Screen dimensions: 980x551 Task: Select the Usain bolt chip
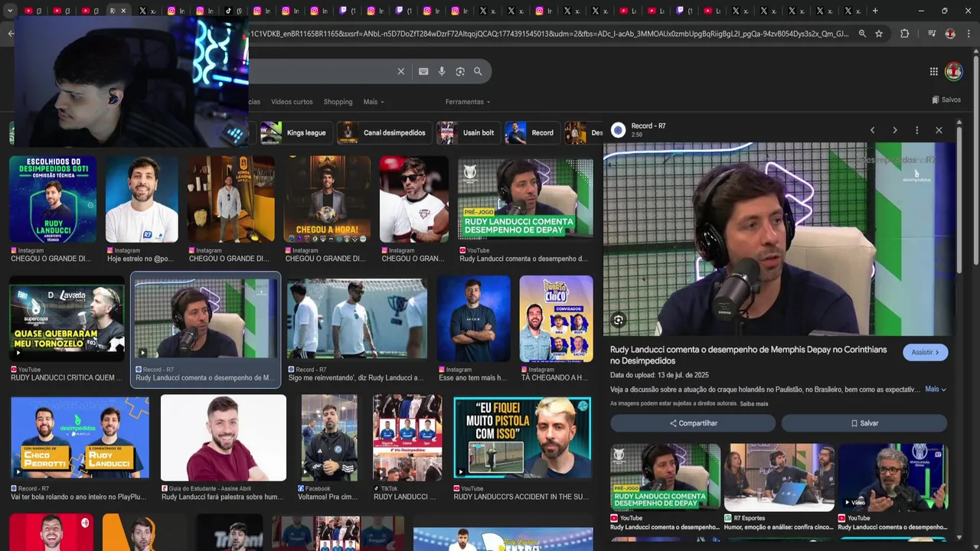point(468,132)
